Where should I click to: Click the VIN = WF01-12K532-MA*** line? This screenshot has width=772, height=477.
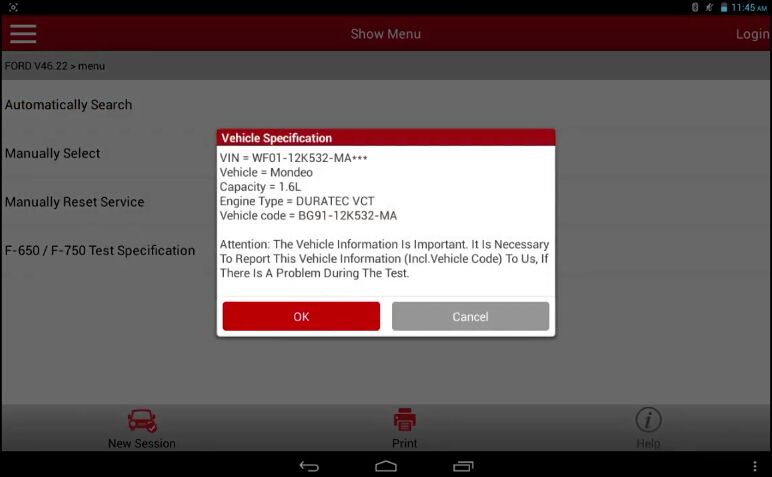click(x=293, y=158)
